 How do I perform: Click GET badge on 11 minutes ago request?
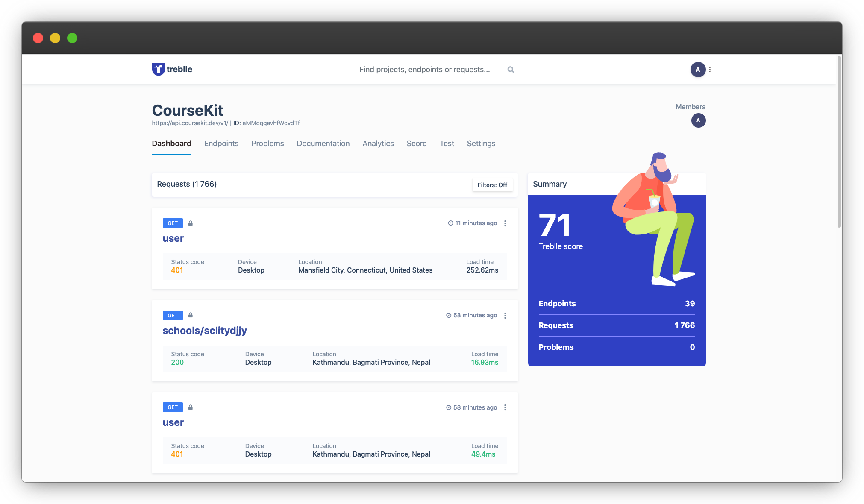pyautogui.click(x=173, y=223)
